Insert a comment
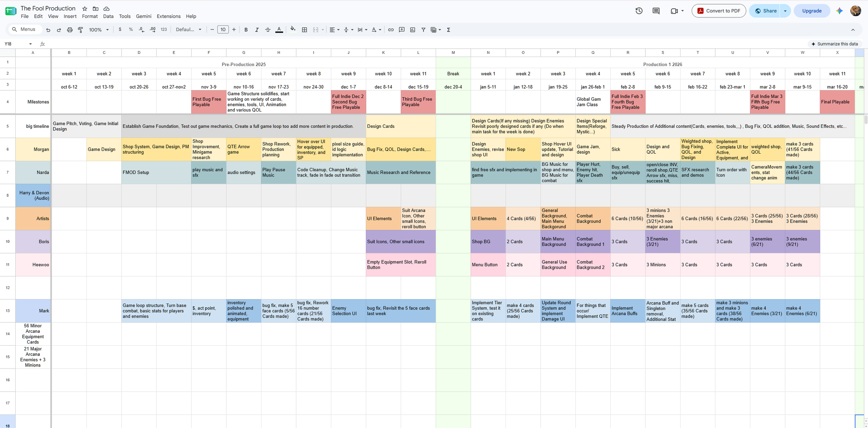Image resolution: width=868 pixels, height=428 pixels. (x=402, y=30)
